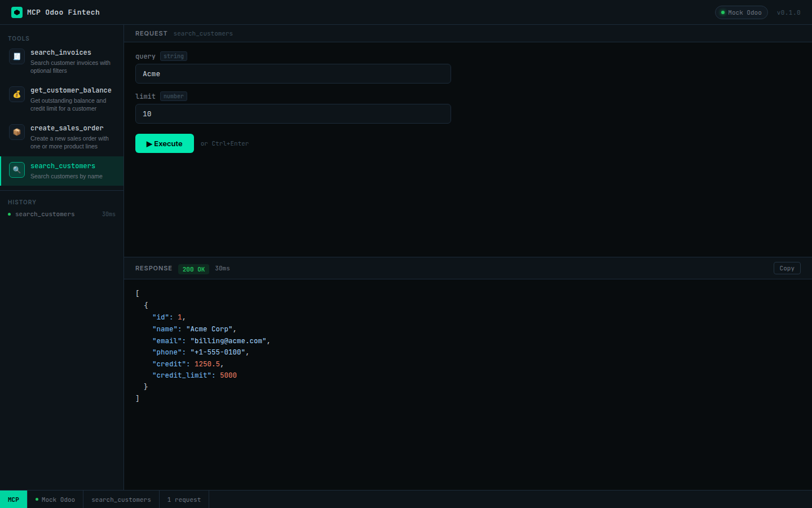
Task: Click search_customers in the status bar
Action: (x=121, y=500)
